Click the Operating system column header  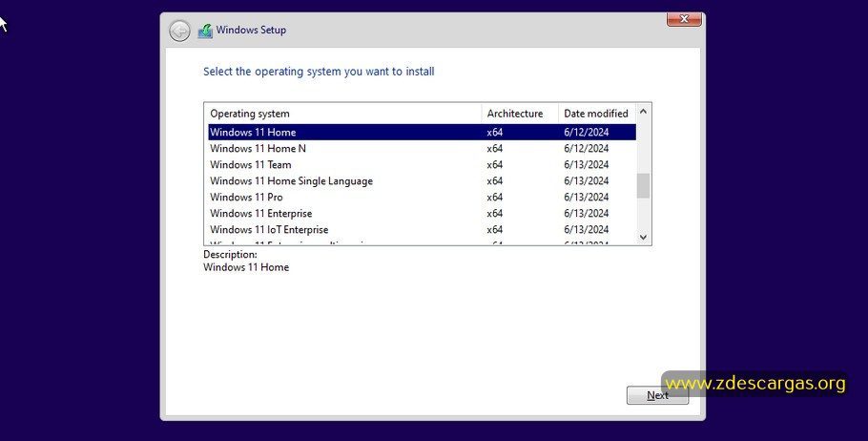[x=343, y=114]
